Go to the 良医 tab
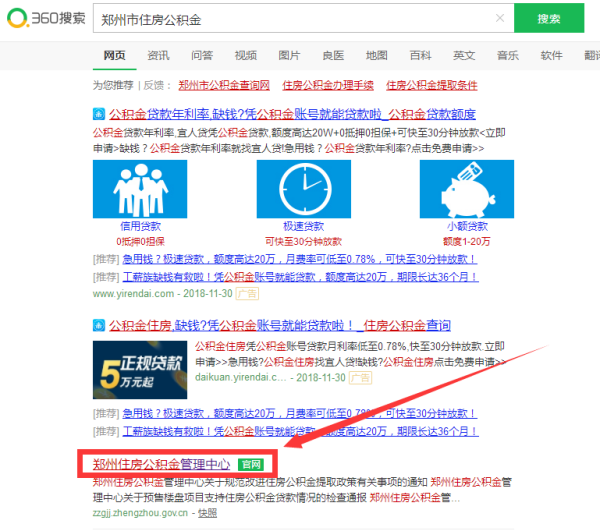This screenshot has width=600, height=531. pyautogui.click(x=333, y=55)
